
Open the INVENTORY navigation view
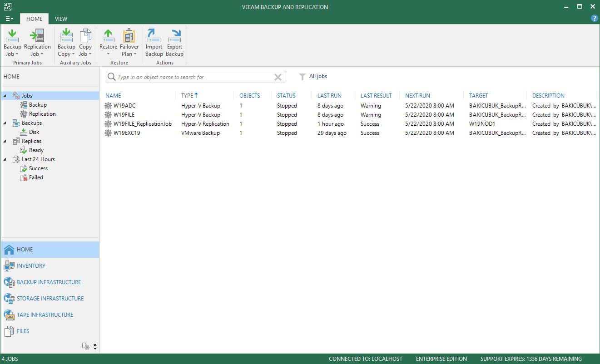pos(50,266)
